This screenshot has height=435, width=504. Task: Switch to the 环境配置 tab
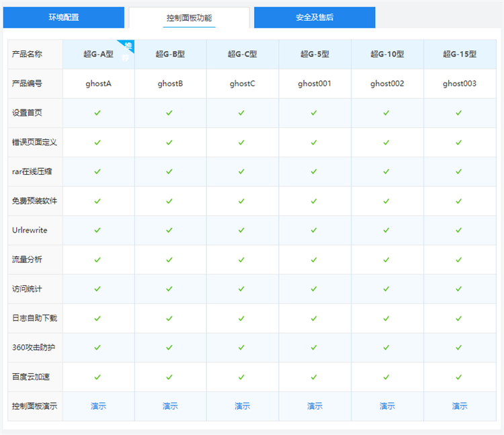[x=64, y=17]
